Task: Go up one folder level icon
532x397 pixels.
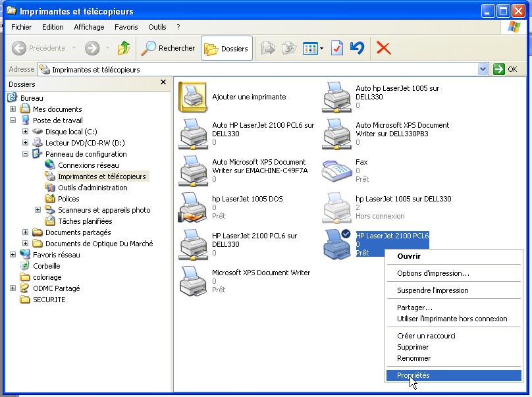Action: 123,48
